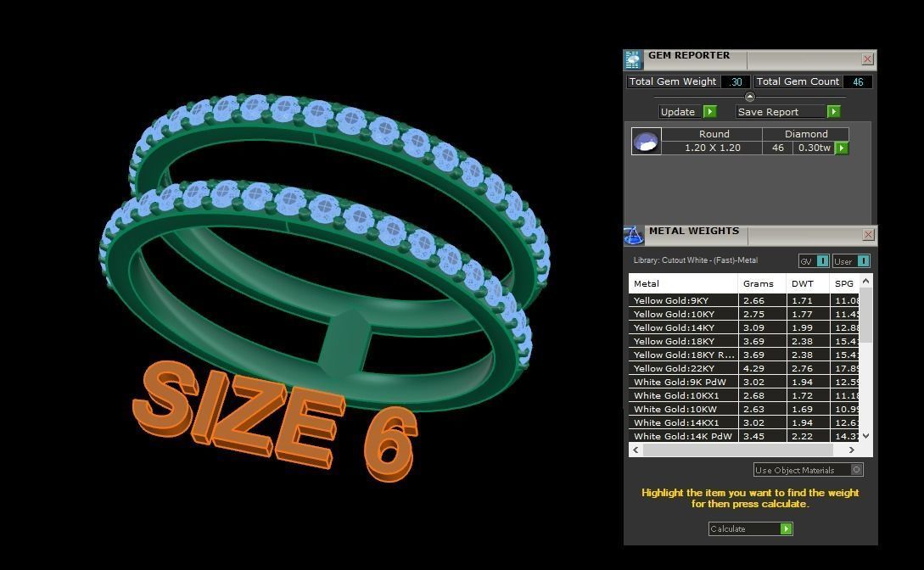
Task: Click the green arrow next to Update
Action: (710, 111)
